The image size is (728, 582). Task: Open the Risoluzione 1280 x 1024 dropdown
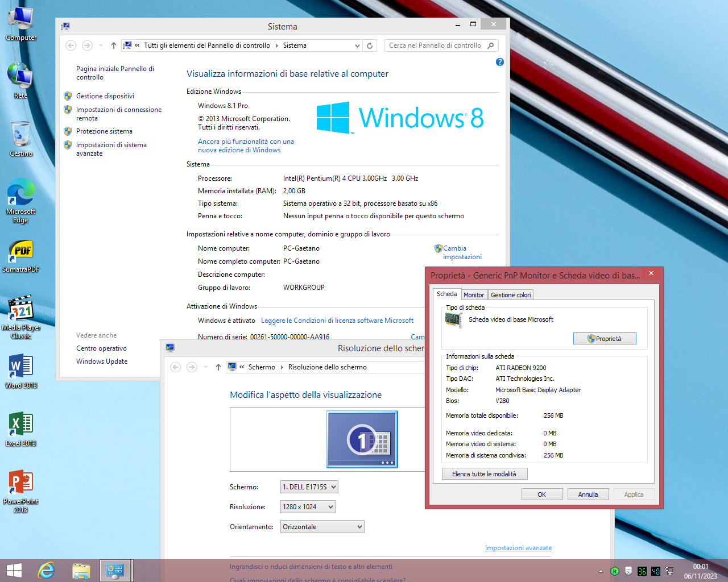point(308,507)
